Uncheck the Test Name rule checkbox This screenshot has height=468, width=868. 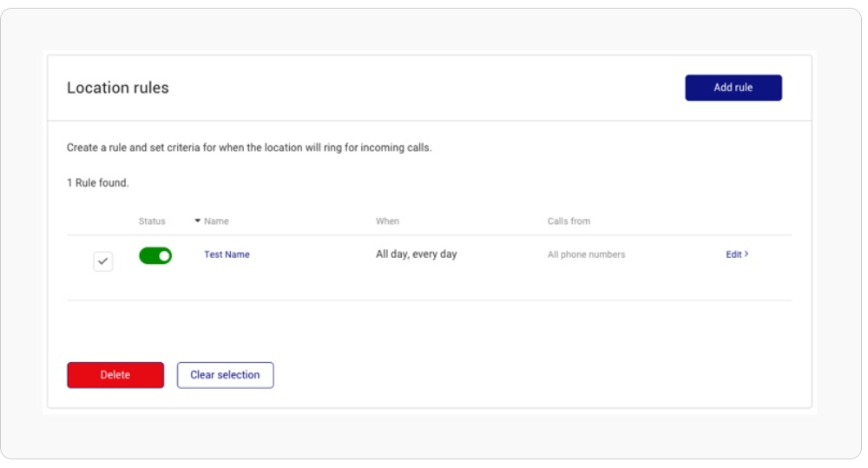[103, 260]
